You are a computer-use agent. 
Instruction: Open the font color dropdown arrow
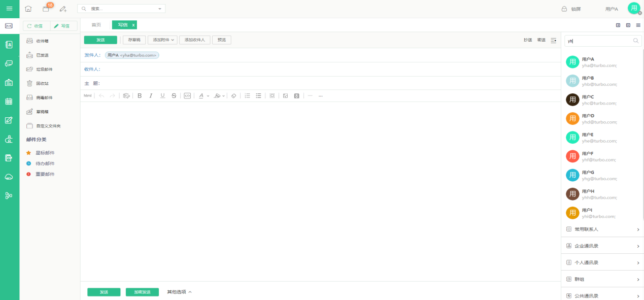point(208,96)
